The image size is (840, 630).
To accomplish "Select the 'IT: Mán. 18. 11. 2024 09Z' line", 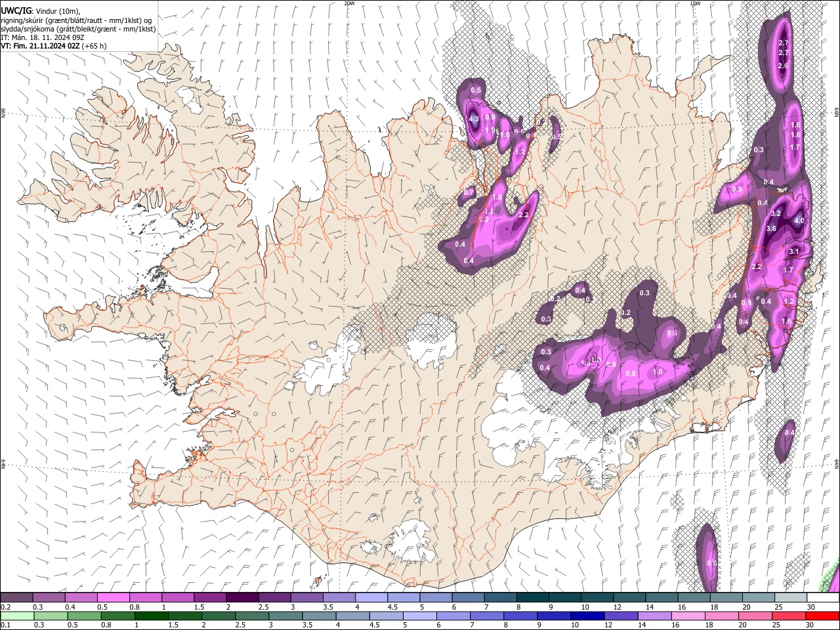I will (x=43, y=37).
